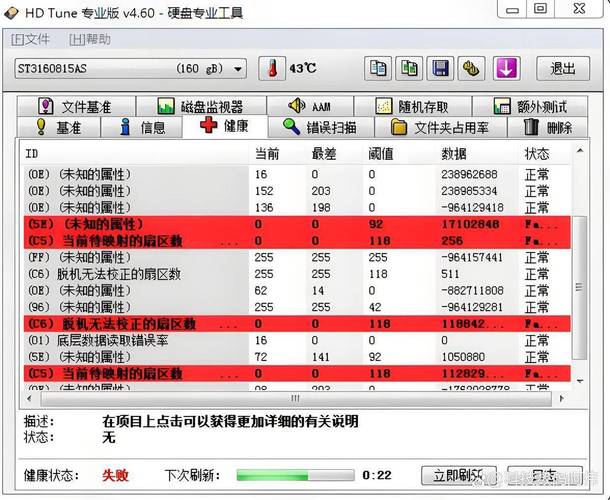
Task: Select the (01) 底层数据读取错误率 row
Action: click(297, 340)
